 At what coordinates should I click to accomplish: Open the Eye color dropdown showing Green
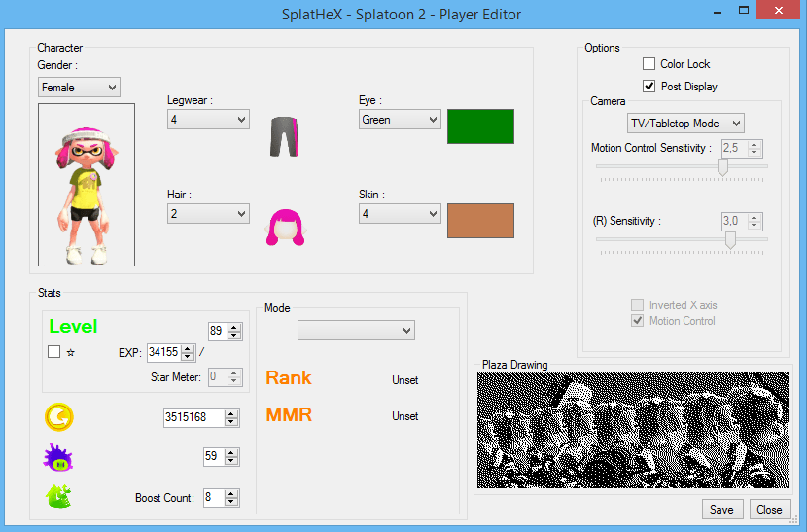click(x=400, y=120)
